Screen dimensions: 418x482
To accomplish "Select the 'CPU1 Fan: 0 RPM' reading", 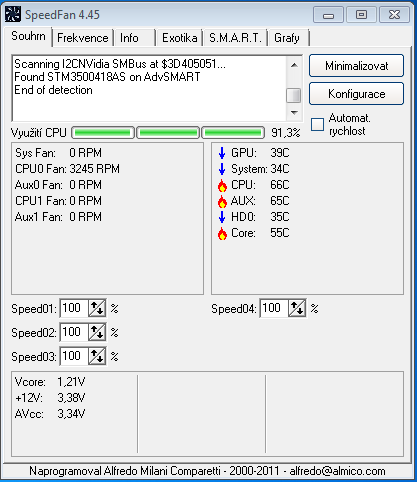I will point(58,201).
